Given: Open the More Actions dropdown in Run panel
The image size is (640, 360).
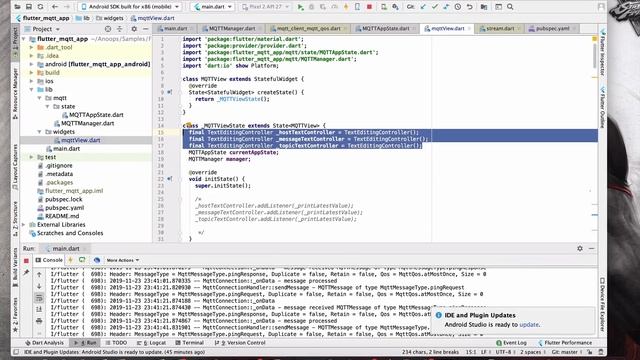Looking at the screenshot, I should point(122,260).
